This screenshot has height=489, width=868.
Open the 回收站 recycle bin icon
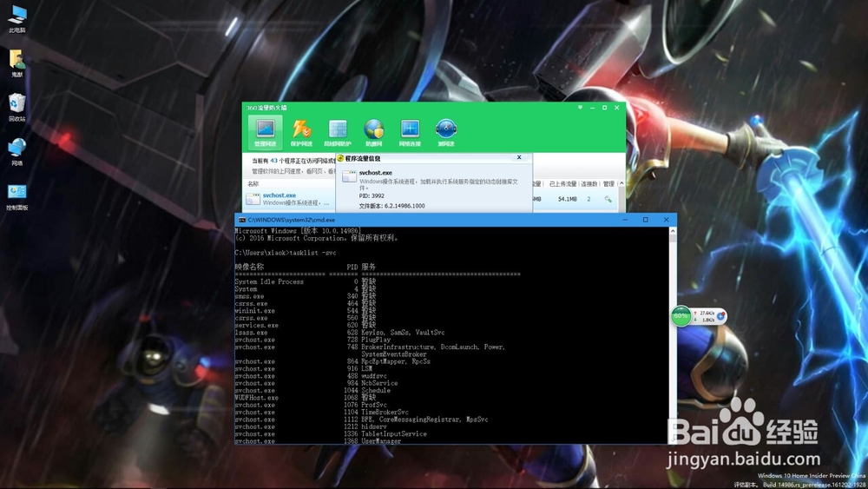point(17,108)
